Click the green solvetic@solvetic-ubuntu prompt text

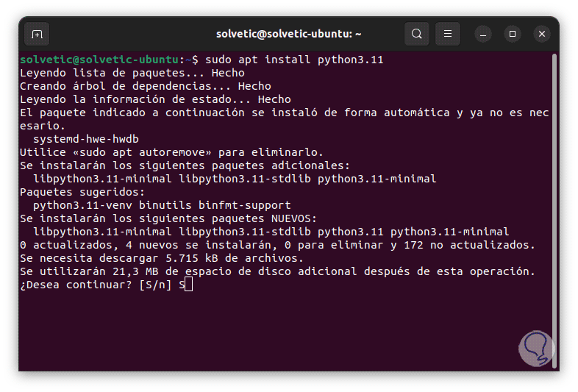coord(99,60)
